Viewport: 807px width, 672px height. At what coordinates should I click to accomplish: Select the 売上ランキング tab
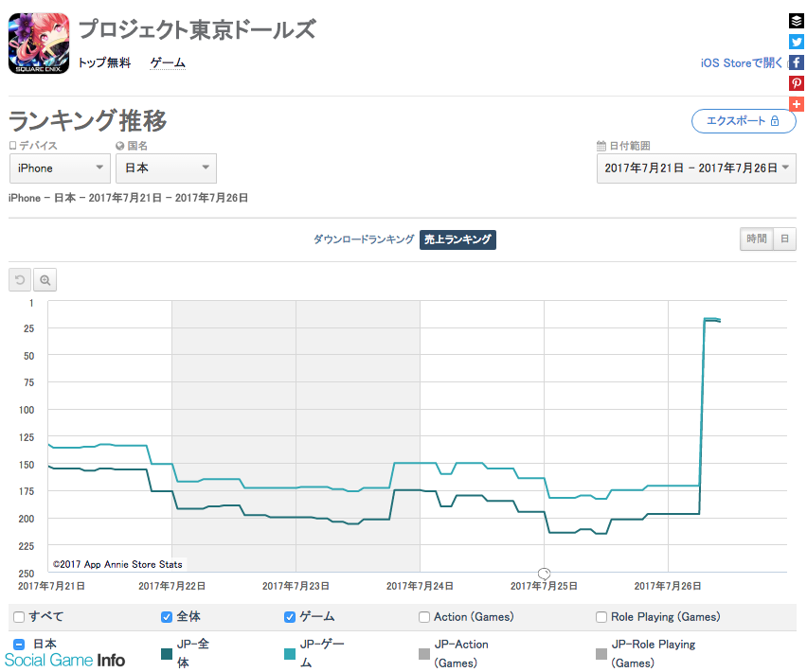tap(457, 239)
